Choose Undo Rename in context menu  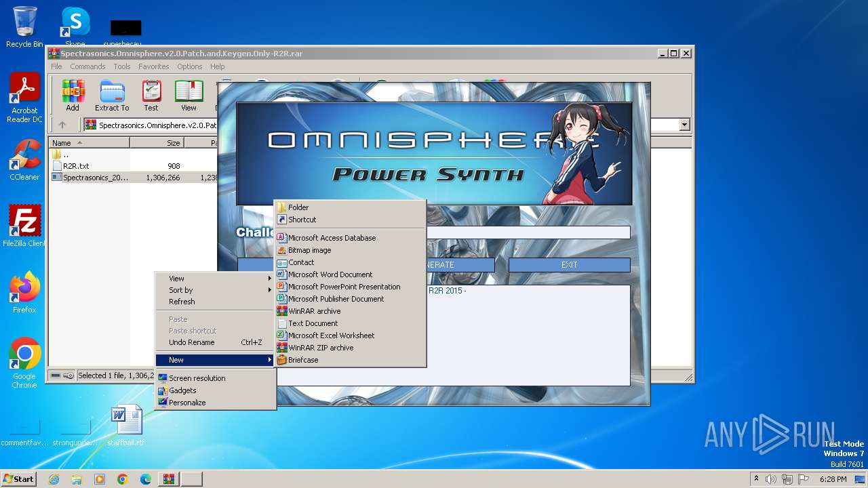[x=215, y=342]
